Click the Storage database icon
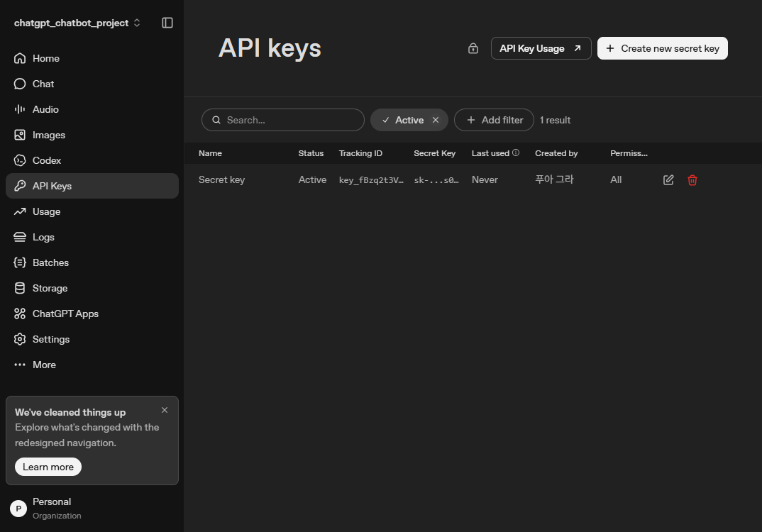The image size is (762, 532). coord(20,288)
